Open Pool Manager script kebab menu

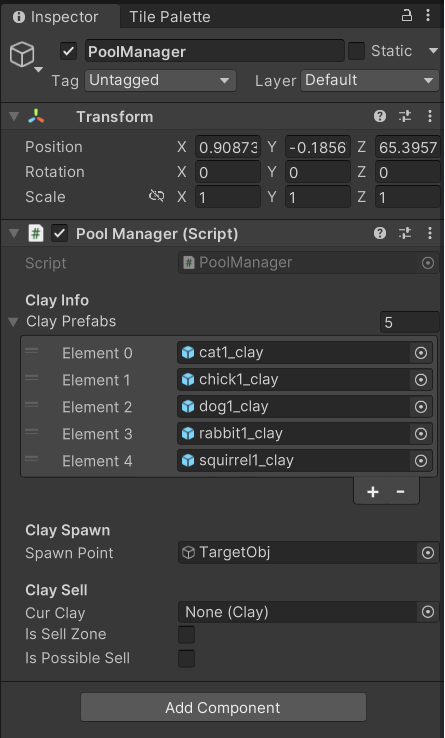click(429, 233)
